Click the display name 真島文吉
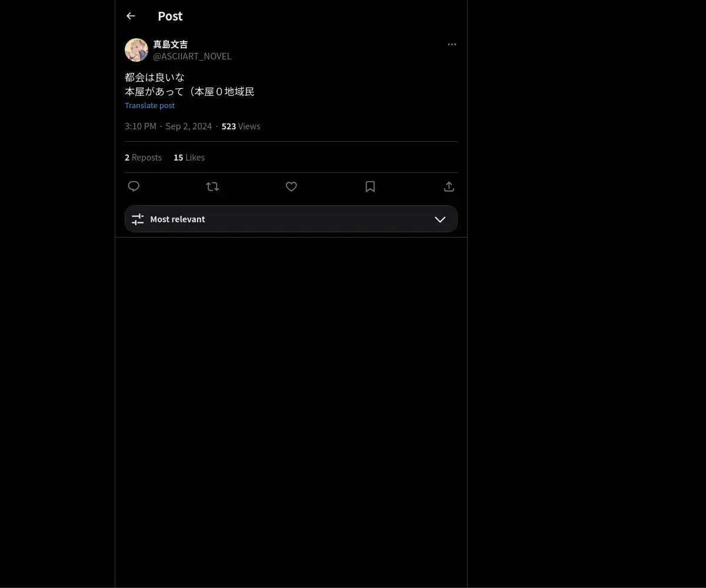Screen dimensions: 706x588 [x=171, y=44]
